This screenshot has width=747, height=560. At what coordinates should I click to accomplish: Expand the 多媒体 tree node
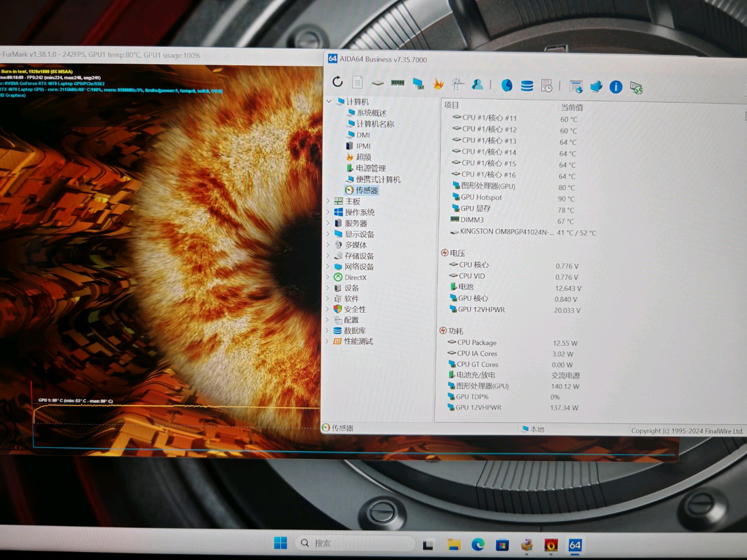pos(328,244)
